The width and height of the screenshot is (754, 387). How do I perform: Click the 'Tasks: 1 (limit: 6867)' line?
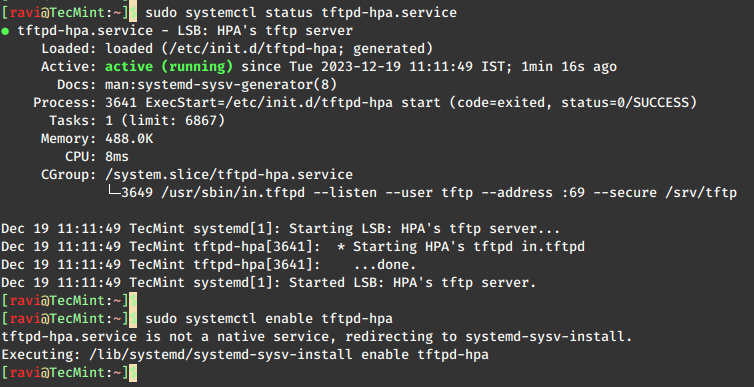click(137, 121)
